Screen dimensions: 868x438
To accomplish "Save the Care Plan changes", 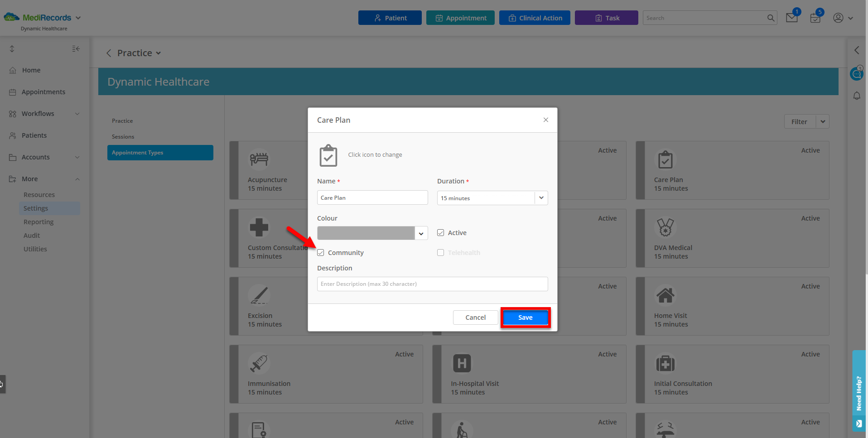I will point(526,318).
